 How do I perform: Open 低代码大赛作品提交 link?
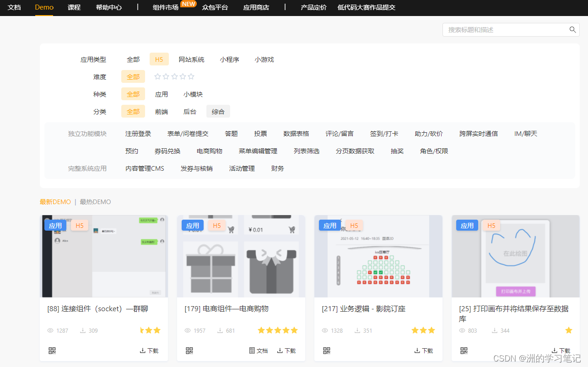(x=367, y=7)
